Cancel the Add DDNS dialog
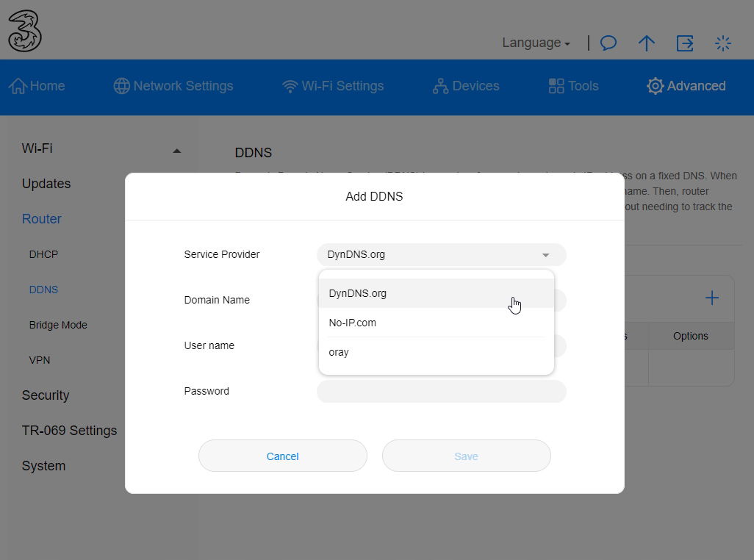This screenshot has width=754, height=560. pos(283,456)
